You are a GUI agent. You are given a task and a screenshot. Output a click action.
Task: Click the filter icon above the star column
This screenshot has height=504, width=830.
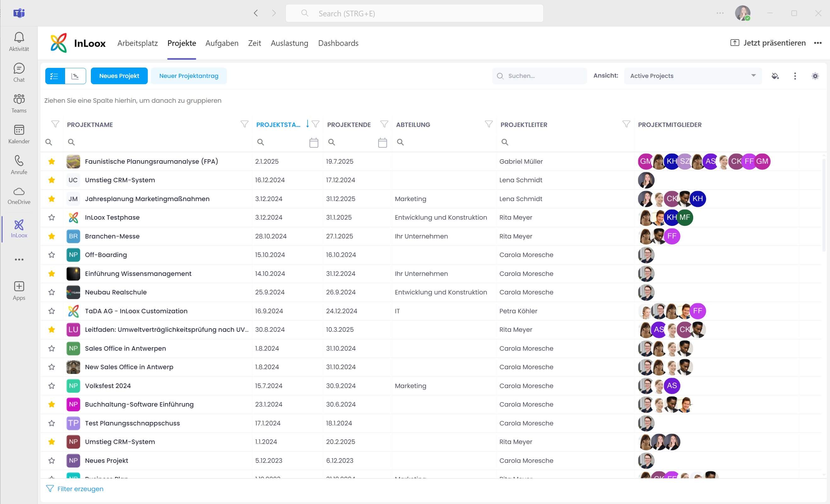(55, 124)
